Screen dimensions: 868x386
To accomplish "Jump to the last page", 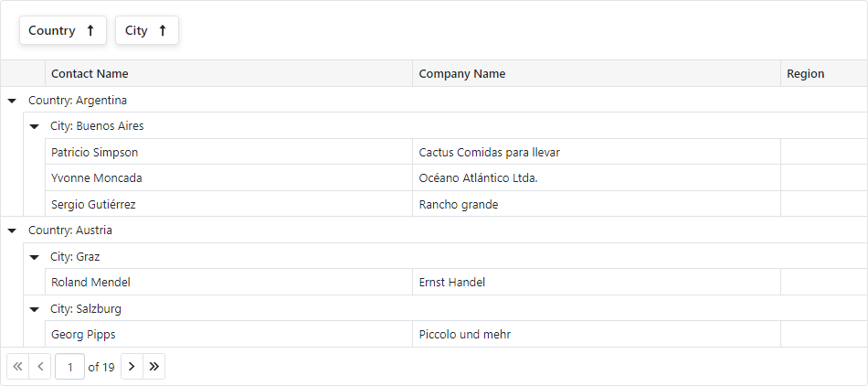I will point(153,367).
